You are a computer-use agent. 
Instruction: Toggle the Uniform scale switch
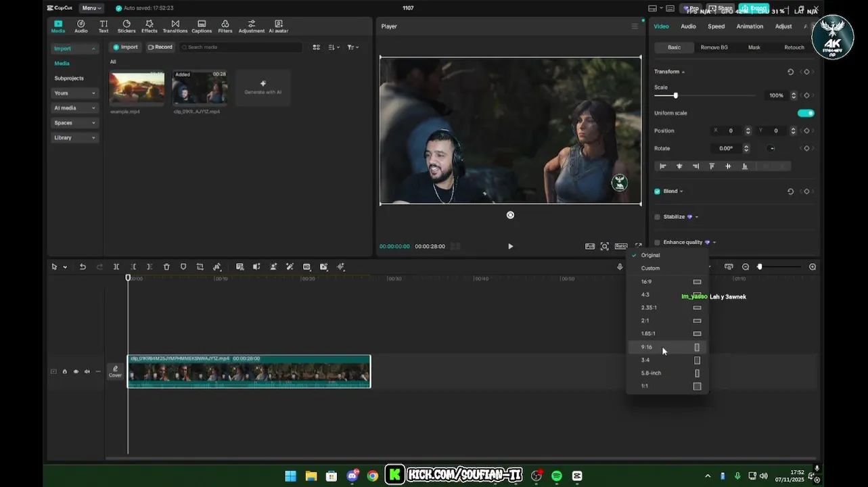[x=806, y=113]
